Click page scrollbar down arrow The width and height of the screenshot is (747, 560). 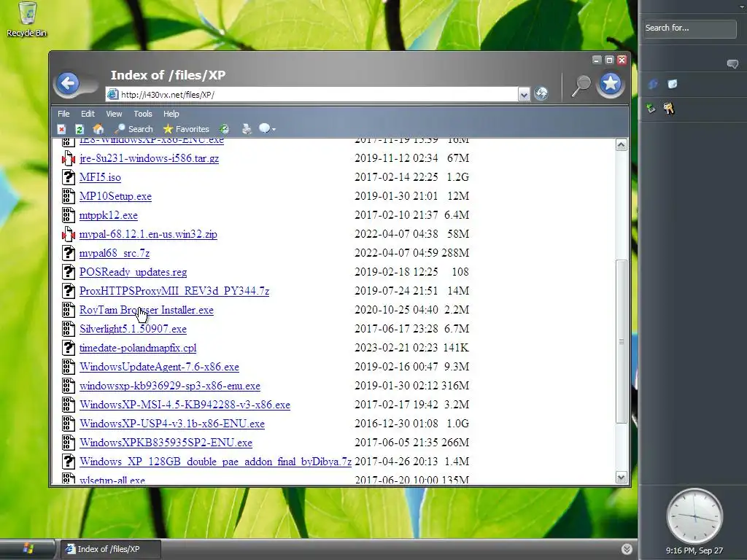621,477
